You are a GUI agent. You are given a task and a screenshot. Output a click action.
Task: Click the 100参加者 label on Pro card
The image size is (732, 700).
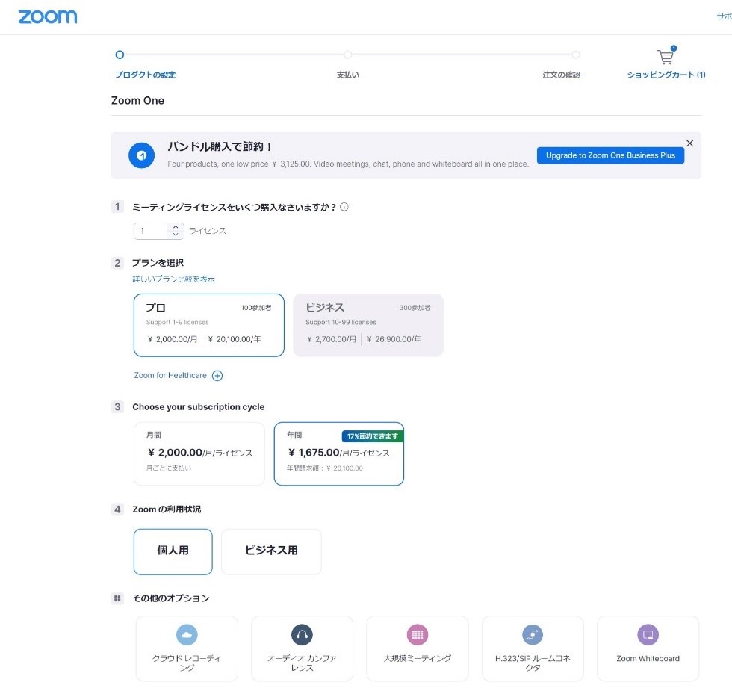click(x=256, y=308)
